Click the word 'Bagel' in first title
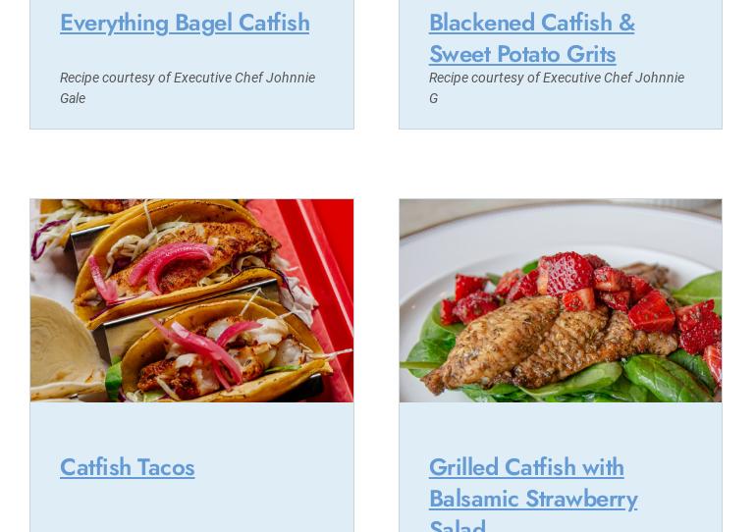Viewport: 756px width, 532px height. coord(204,24)
